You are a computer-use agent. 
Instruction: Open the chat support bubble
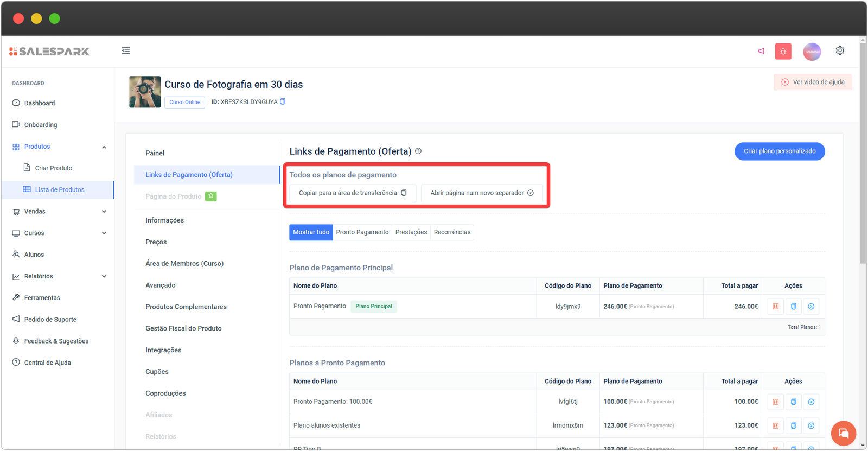coord(843,433)
